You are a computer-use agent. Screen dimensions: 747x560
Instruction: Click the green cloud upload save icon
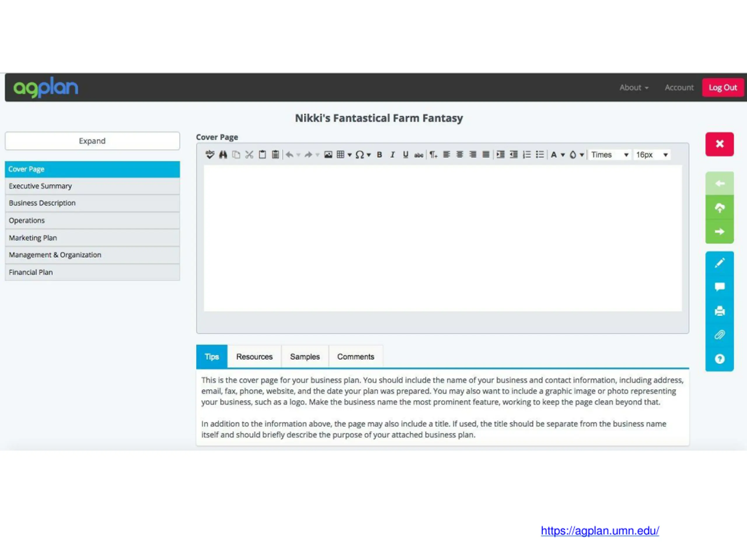pos(719,207)
